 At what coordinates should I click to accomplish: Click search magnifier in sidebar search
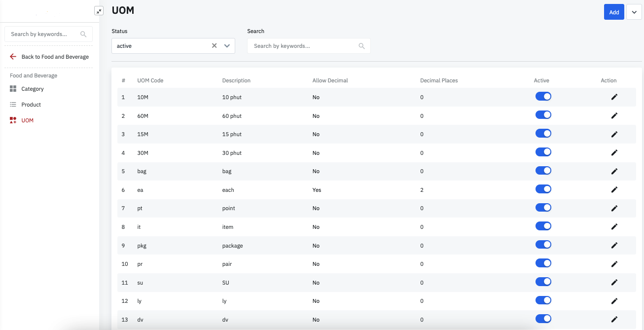(x=83, y=35)
